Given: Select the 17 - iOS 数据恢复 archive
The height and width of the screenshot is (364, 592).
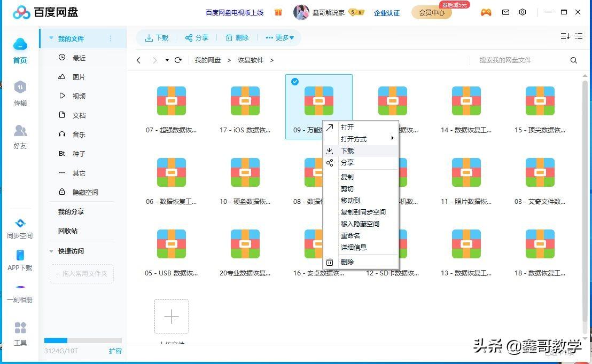Looking at the screenshot, I should pyautogui.click(x=245, y=107).
